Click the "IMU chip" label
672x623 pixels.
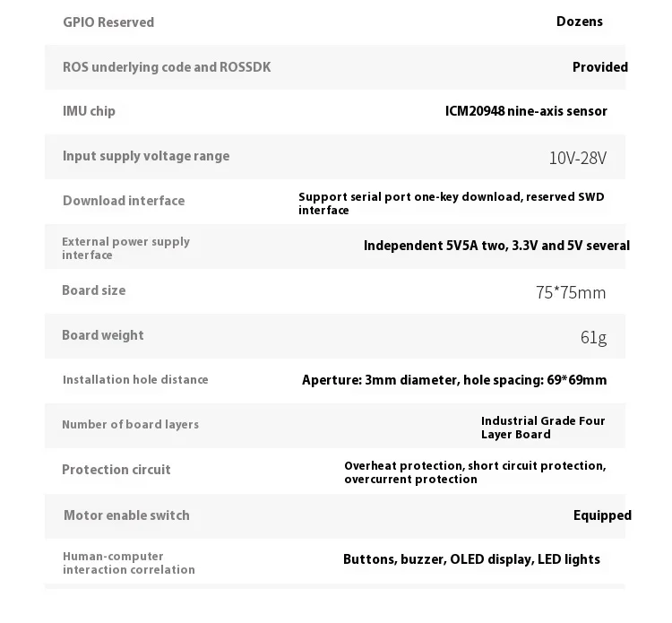coord(89,111)
